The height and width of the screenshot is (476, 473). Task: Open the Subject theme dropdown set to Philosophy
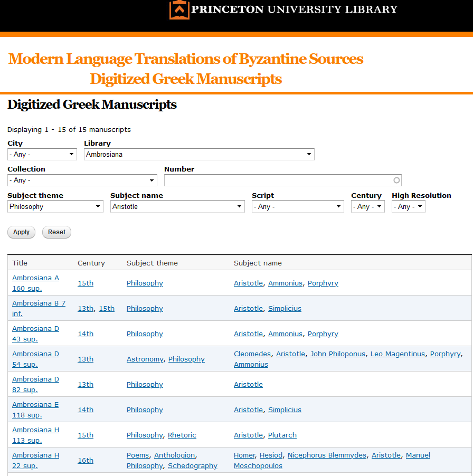55,206
